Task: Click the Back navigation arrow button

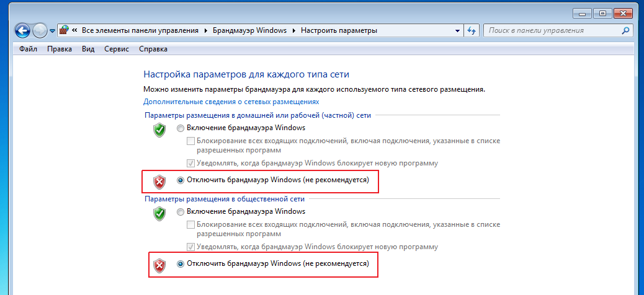Action: 22,30
